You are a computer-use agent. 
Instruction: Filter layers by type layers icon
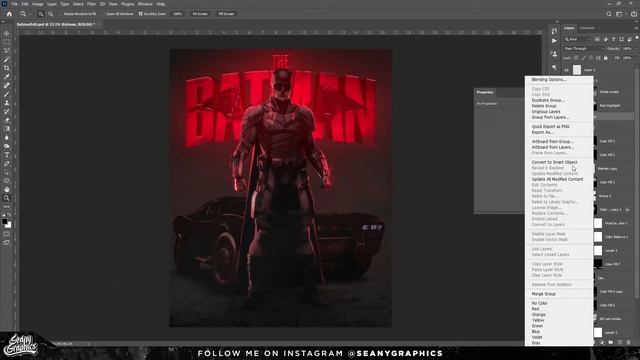(x=613, y=39)
